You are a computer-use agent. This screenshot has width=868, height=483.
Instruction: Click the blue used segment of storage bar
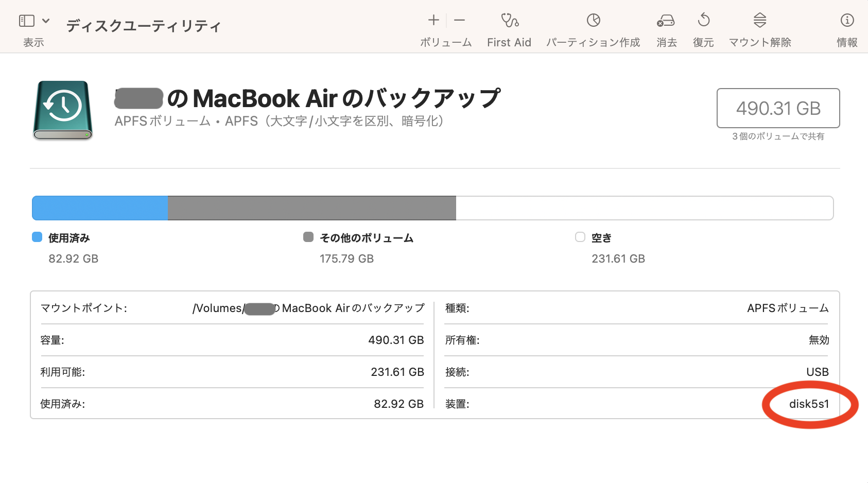[100, 208]
